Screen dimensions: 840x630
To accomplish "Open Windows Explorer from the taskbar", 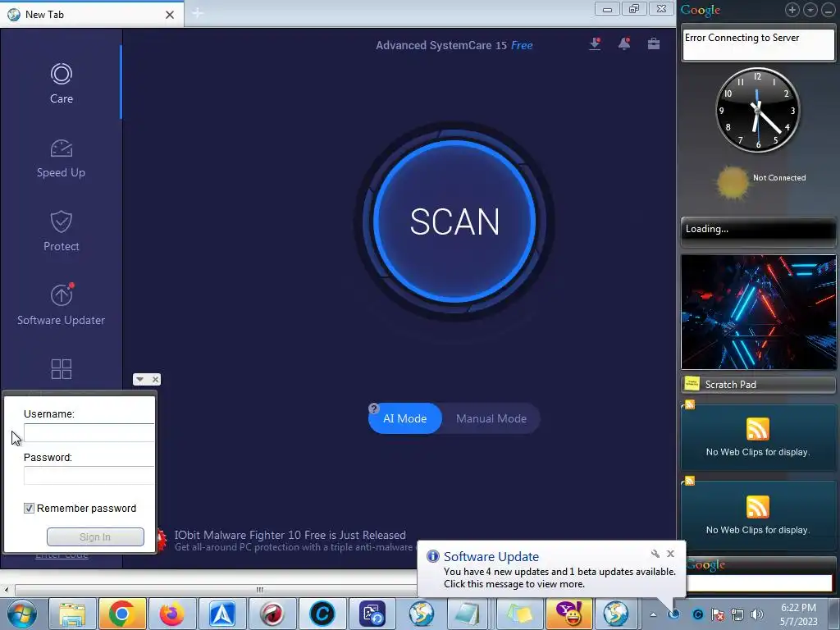I will (x=72, y=614).
